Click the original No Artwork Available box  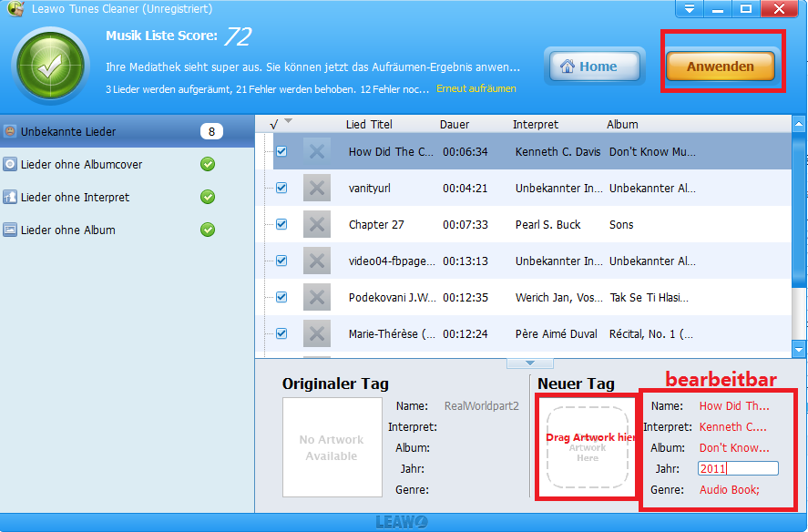click(332, 447)
